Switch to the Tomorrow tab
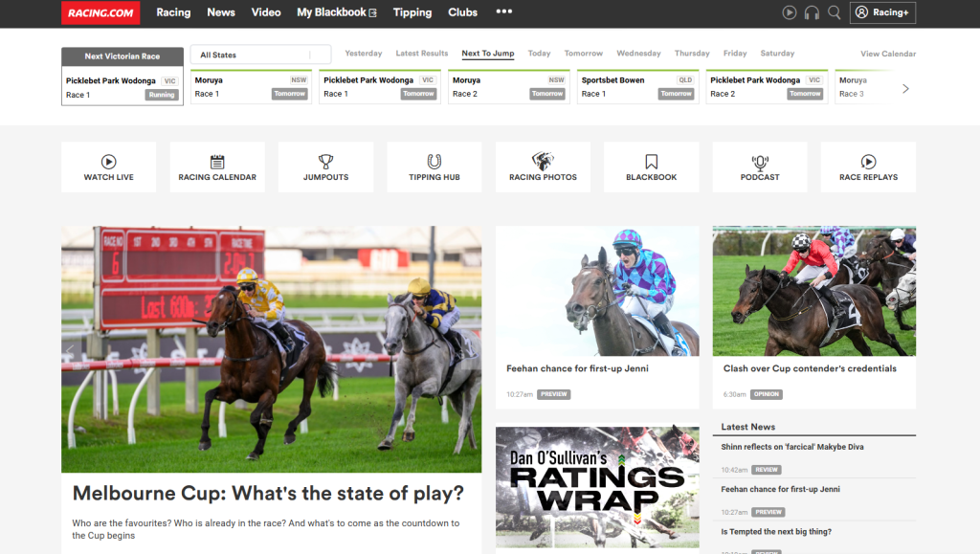980x554 pixels. click(583, 54)
